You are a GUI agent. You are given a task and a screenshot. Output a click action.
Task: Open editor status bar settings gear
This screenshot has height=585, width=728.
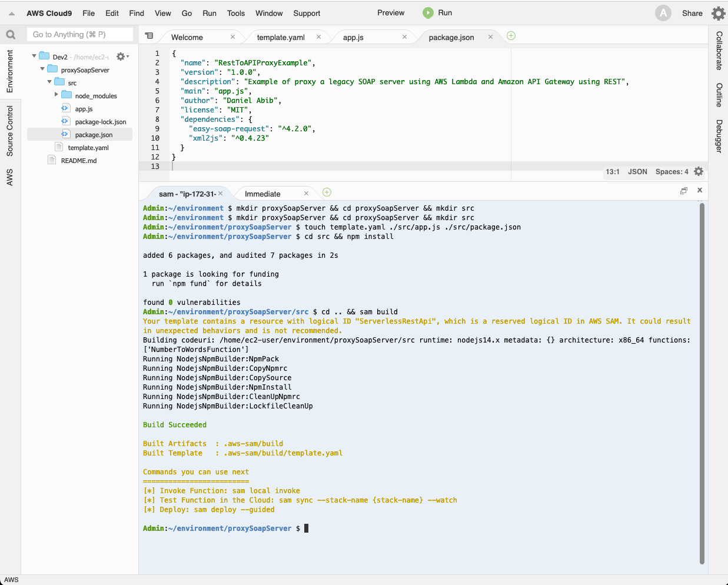[x=699, y=171]
